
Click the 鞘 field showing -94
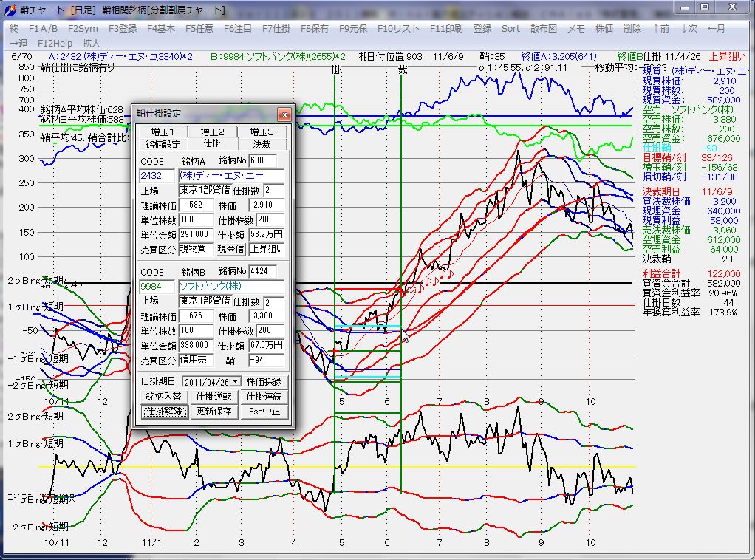pyautogui.click(x=266, y=361)
